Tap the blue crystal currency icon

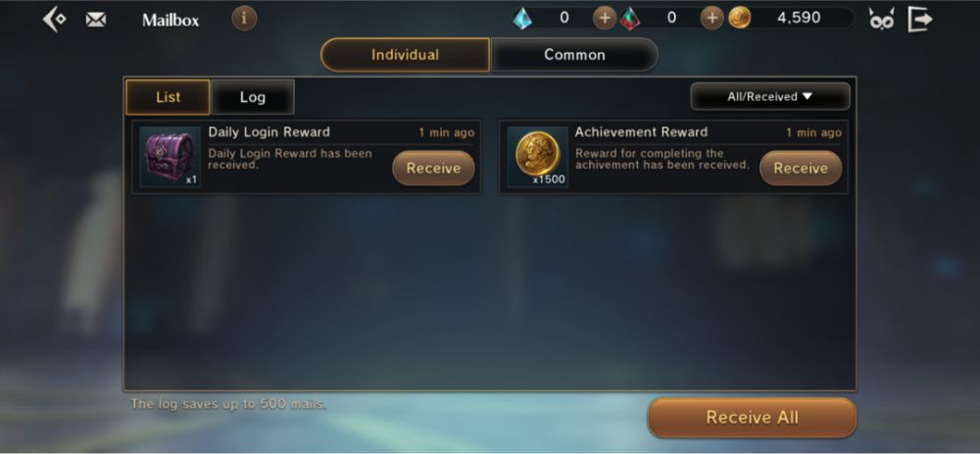(x=522, y=18)
